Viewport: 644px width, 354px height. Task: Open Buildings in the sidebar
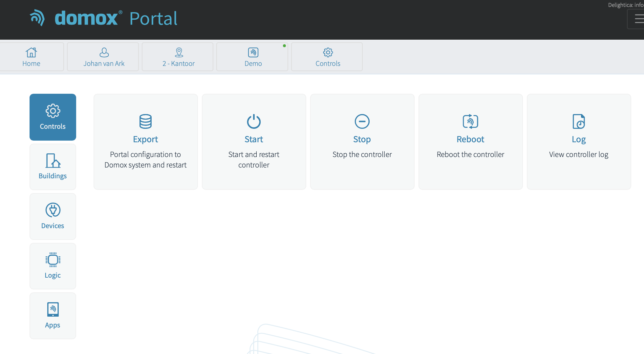pyautogui.click(x=53, y=167)
